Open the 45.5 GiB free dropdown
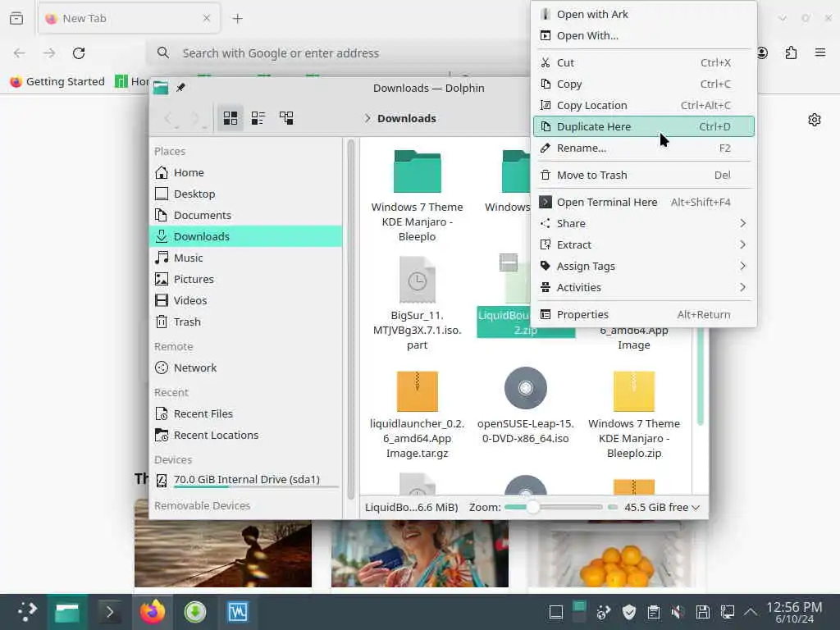 click(x=662, y=507)
